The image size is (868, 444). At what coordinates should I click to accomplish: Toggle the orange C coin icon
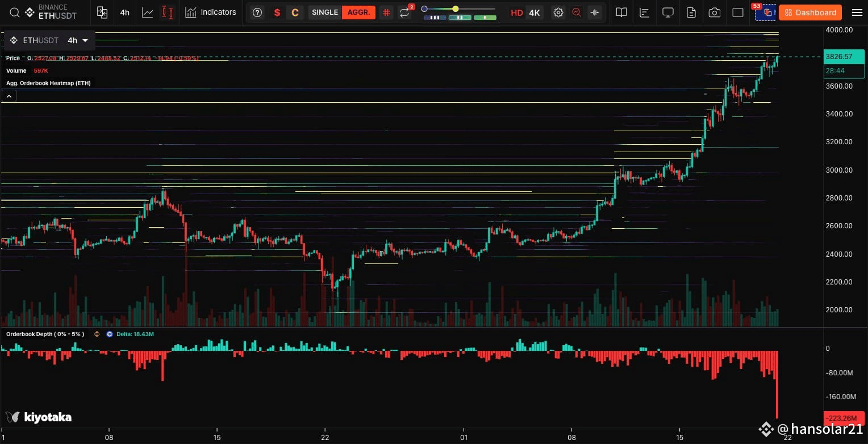coord(295,12)
